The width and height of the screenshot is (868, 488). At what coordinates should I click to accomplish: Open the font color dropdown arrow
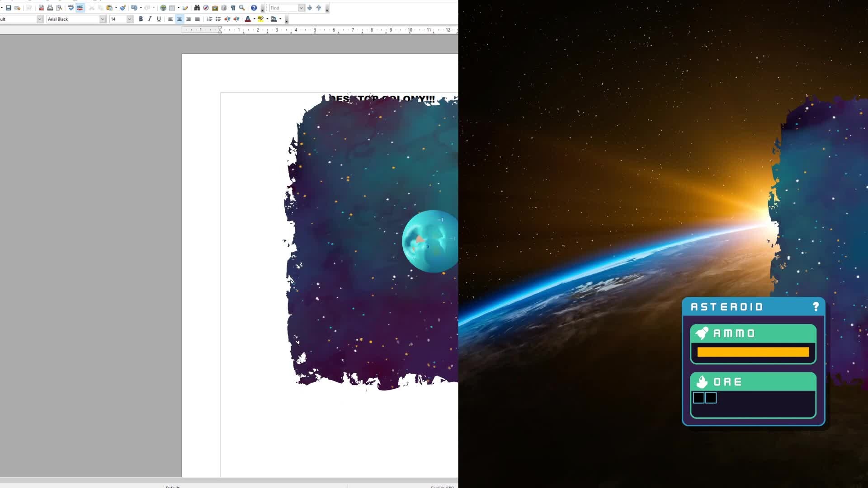click(254, 19)
